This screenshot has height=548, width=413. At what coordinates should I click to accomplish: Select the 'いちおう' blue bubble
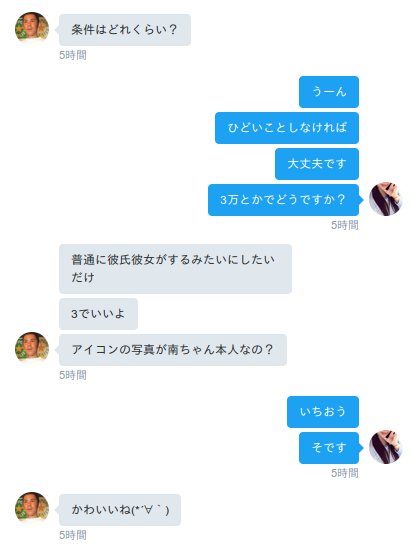tap(323, 412)
